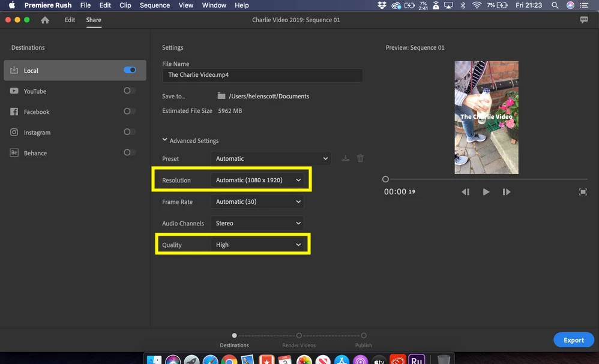Enable the Instagram destination toggle

click(130, 132)
